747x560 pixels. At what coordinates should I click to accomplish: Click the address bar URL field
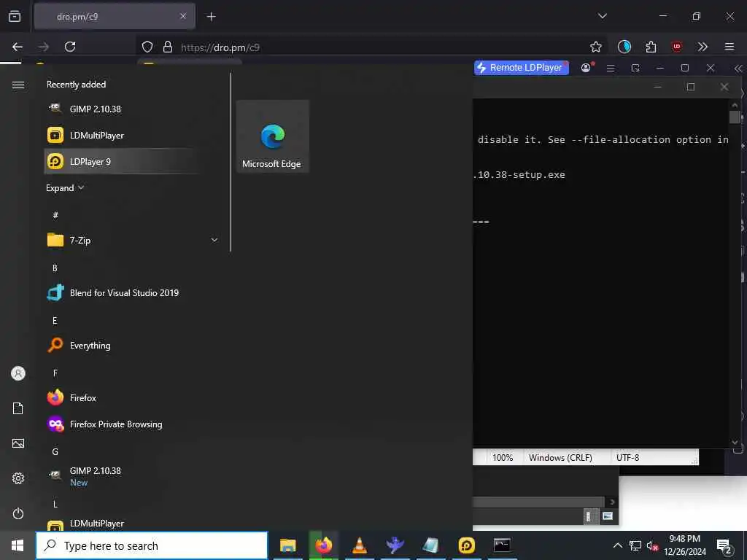click(x=371, y=47)
